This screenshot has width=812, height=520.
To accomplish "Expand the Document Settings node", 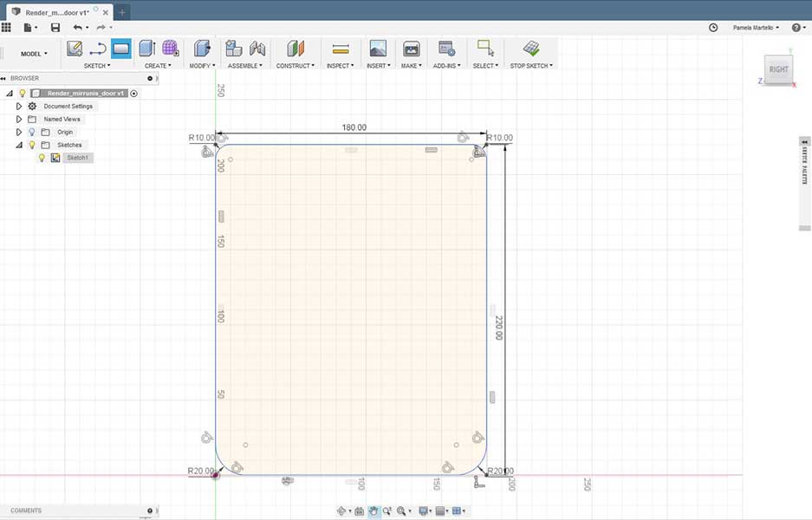I will 19,107.
